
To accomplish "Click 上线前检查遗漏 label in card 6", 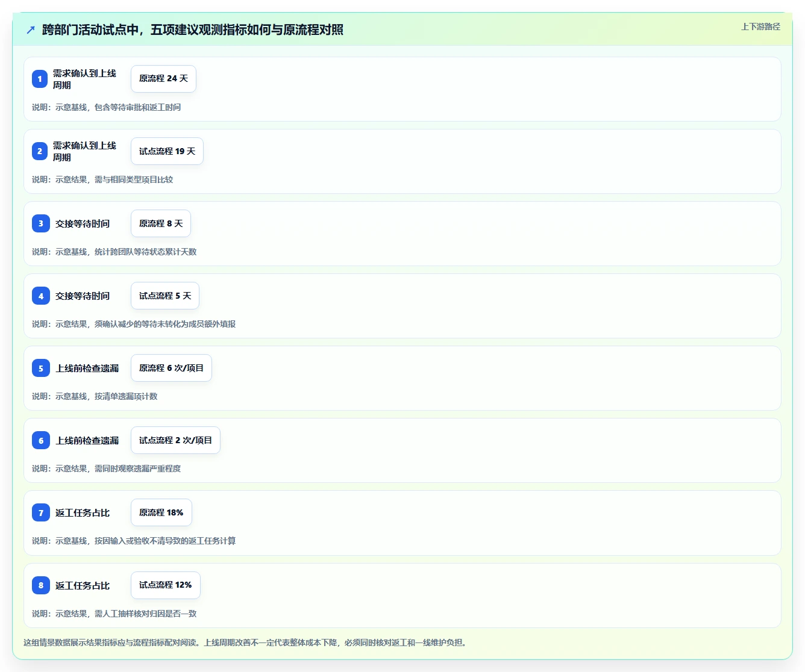I will tap(87, 440).
